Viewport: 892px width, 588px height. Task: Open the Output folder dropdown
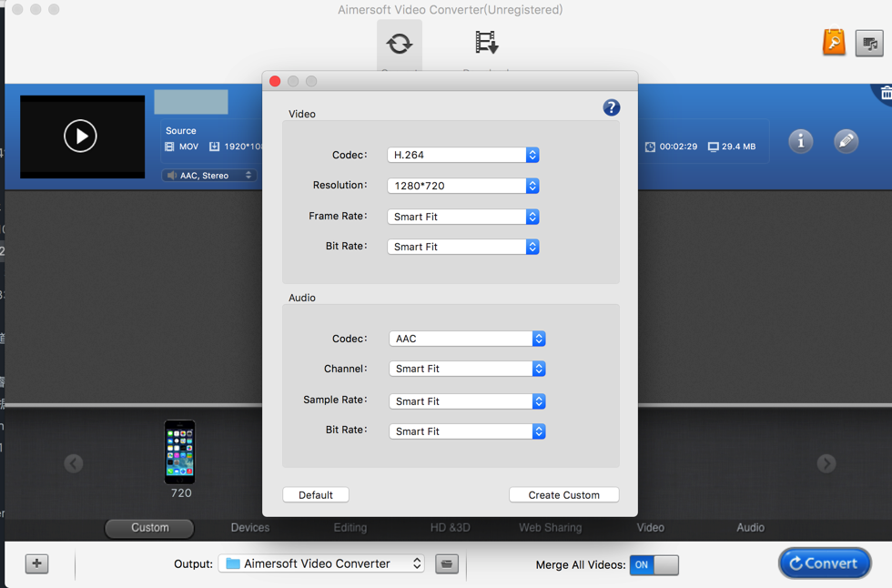[x=321, y=563]
